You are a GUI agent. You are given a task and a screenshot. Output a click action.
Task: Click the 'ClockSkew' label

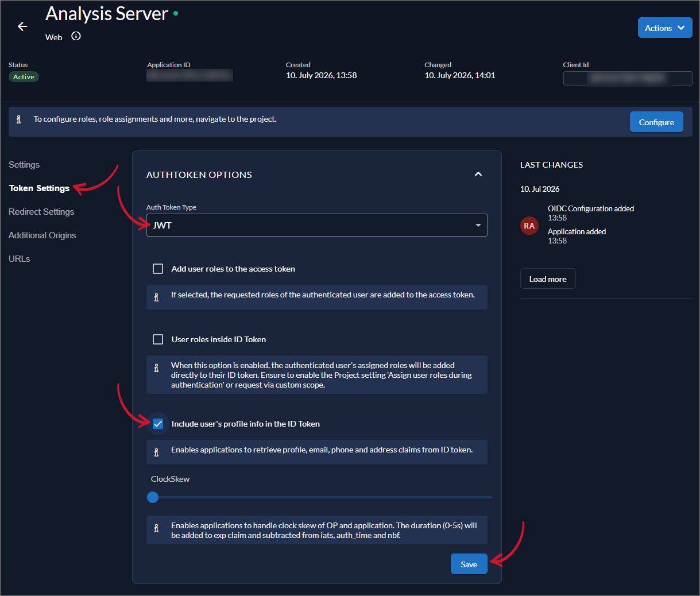point(171,479)
